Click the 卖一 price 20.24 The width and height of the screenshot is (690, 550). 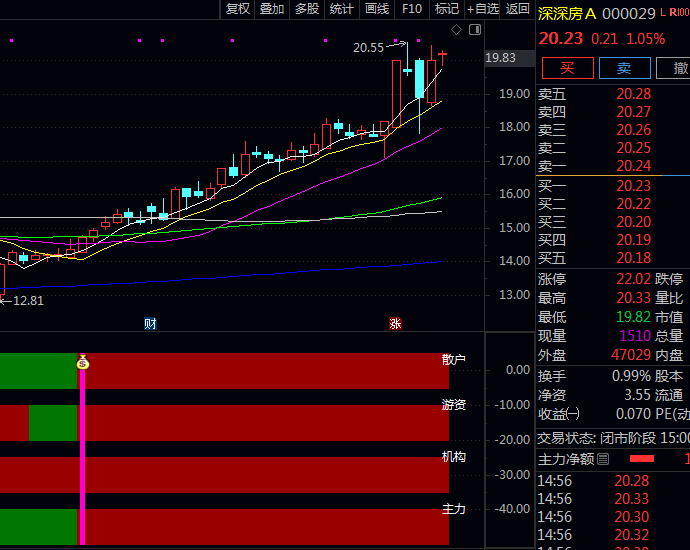point(633,166)
